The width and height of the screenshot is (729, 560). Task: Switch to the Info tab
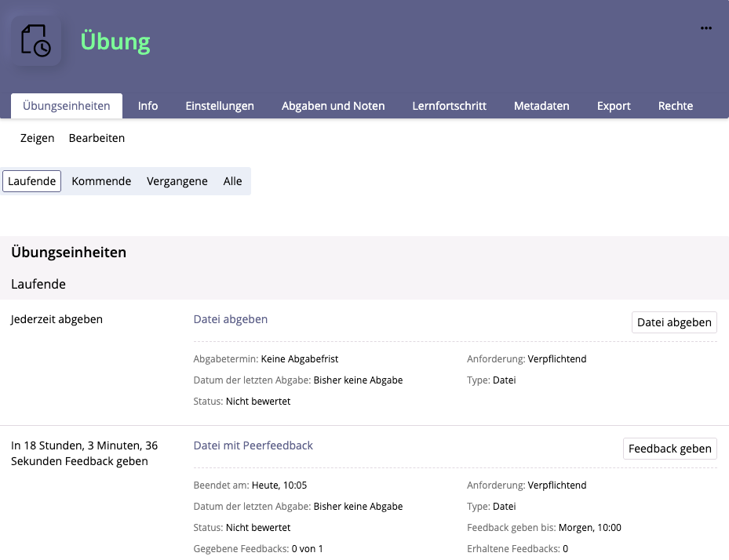(x=148, y=106)
